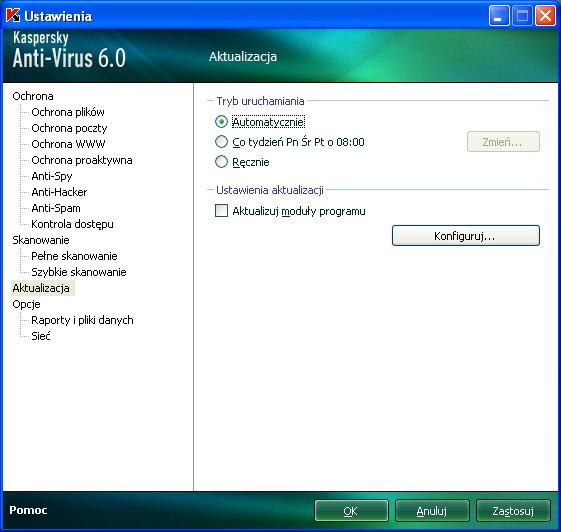Open Ochrona poczty settings
Image resolution: width=561 pixels, height=532 pixels.
click(69, 128)
